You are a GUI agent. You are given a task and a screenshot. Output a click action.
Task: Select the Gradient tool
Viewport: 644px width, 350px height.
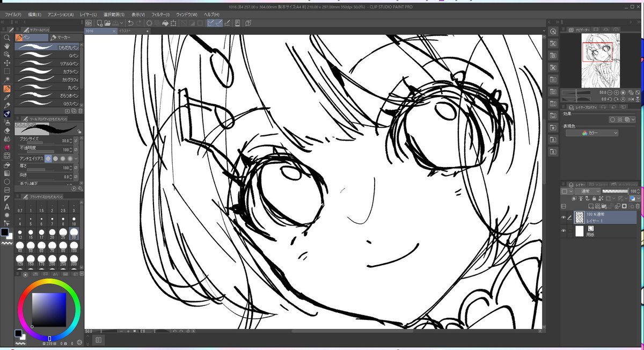7,173
